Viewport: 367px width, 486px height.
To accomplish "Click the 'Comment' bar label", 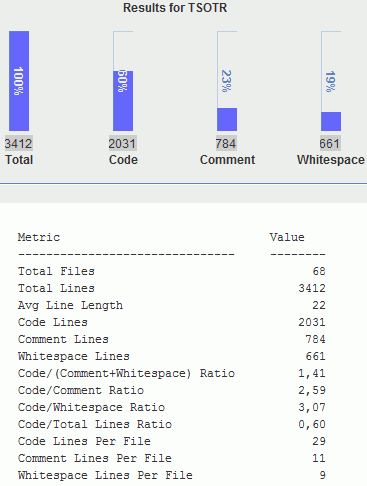I will click(227, 160).
